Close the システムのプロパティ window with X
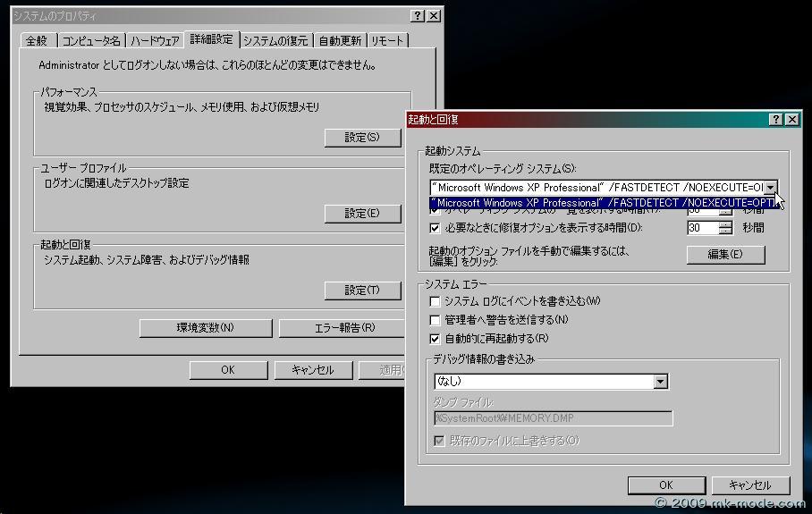This screenshot has height=514, width=812. tap(434, 16)
